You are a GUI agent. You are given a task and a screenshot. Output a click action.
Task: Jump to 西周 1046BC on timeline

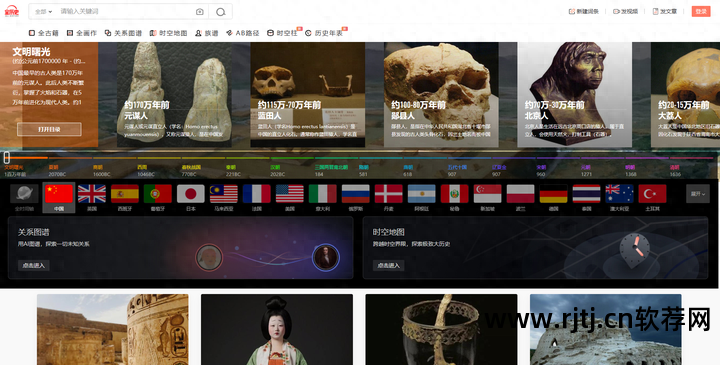[146, 171]
